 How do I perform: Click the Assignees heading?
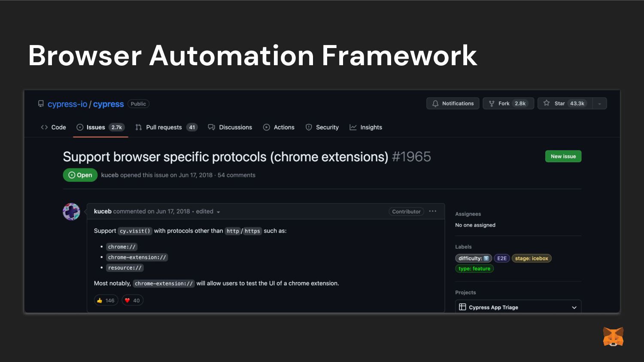coord(468,214)
